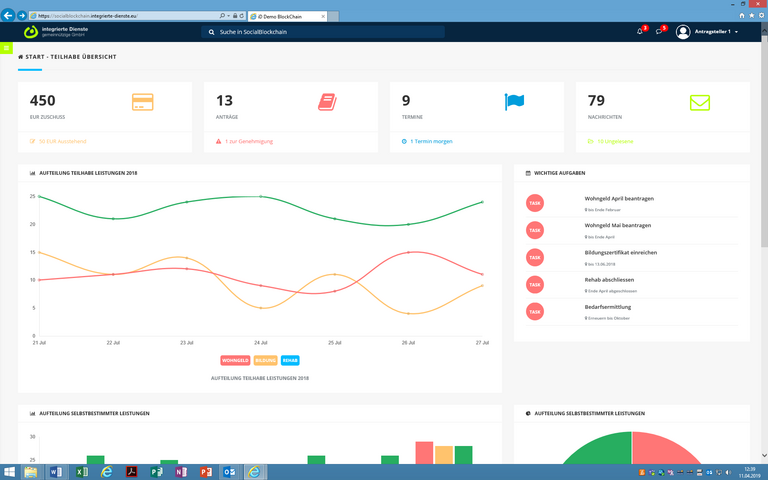The image size is (768, 480).
Task: Click in the SocialBlockchain search field
Action: coord(325,32)
